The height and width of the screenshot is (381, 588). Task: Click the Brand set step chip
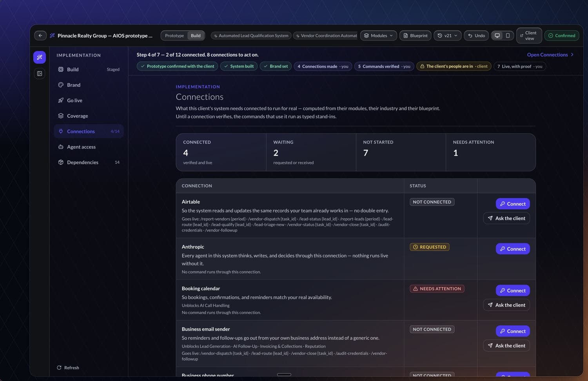[x=276, y=66]
